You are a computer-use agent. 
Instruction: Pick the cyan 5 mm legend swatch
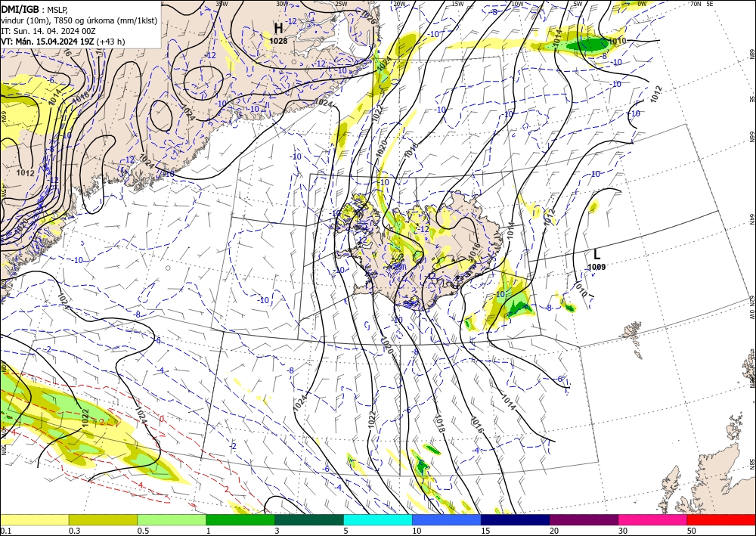click(x=378, y=519)
